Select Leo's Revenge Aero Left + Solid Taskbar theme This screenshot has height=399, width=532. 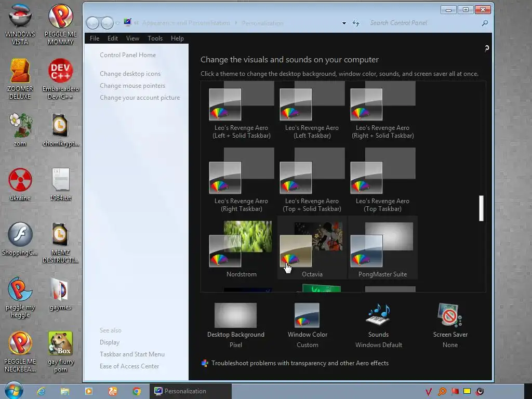(242, 111)
